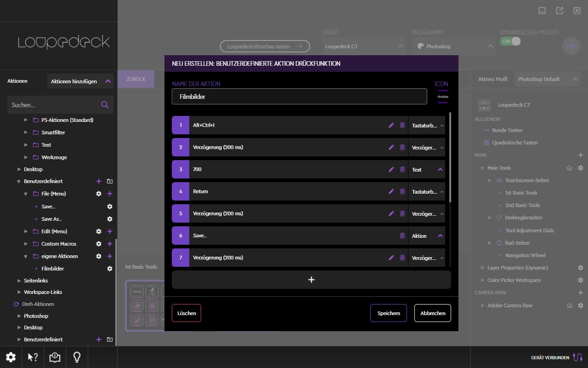This screenshot has width=588, height=368.
Task: Open gear settings for Save As.. action
Action: pyautogui.click(x=110, y=219)
